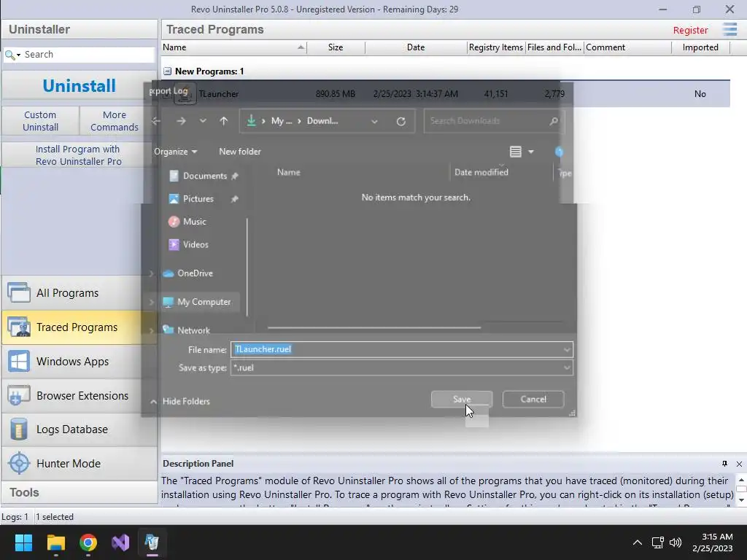Image resolution: width=747 pixels, height=560 pixels.
Task: Pin the Description Panel
Action: tap(724, 464)
